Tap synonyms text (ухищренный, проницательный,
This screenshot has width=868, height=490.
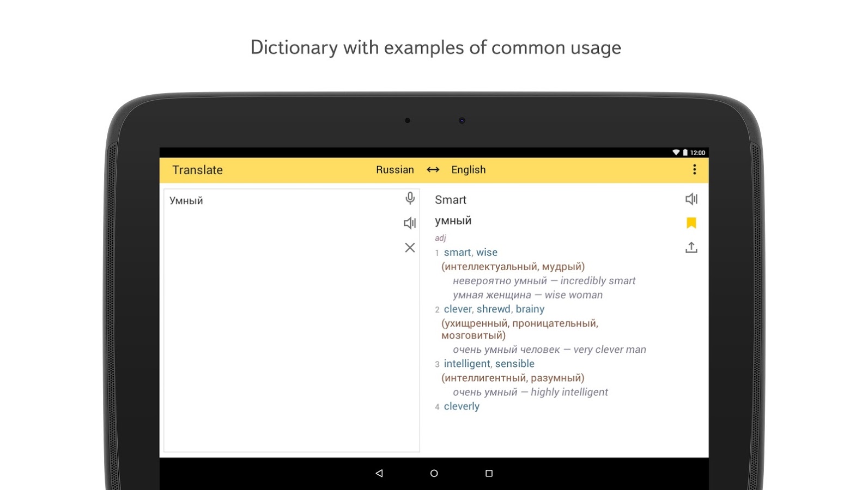click(520, 323)
